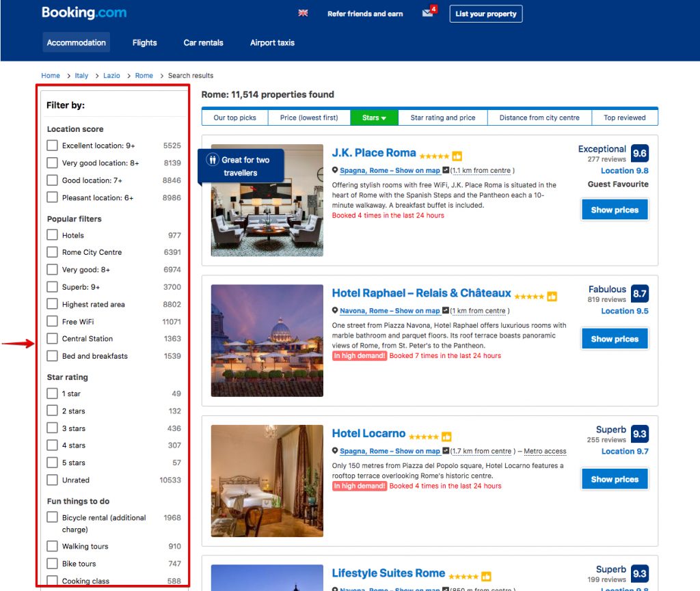The height and width of the screenshot is (591, 700).
Task: Show prices for J.K. Place Roma
Action: 615,210
